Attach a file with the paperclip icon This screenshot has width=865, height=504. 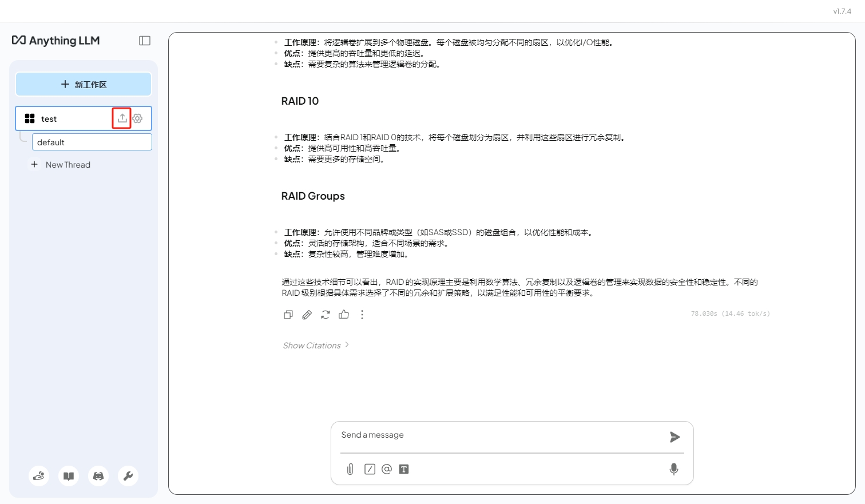click(350, 469)
